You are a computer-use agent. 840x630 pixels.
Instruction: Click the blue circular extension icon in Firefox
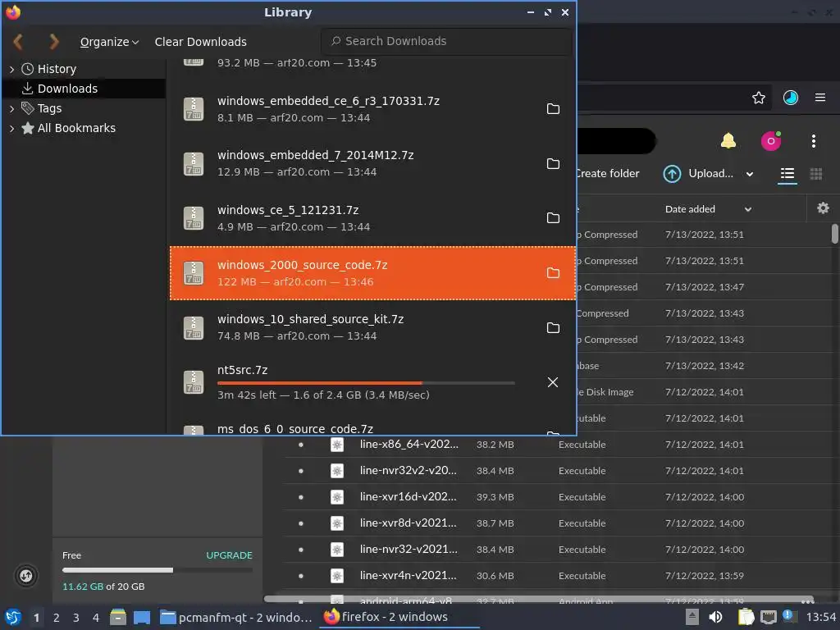(790, 98)
